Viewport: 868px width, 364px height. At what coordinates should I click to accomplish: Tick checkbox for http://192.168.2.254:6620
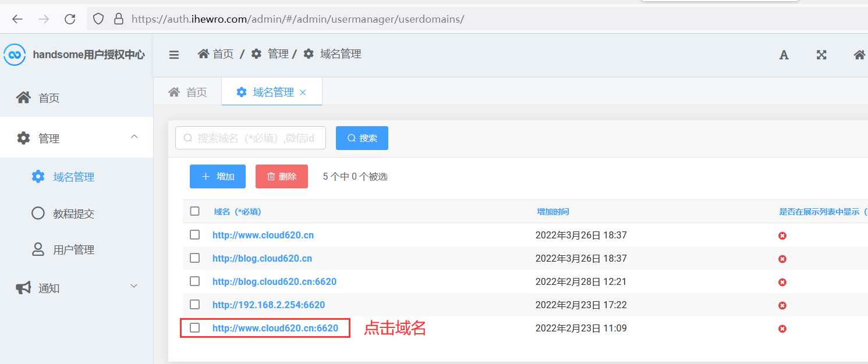tap(195, 304)
